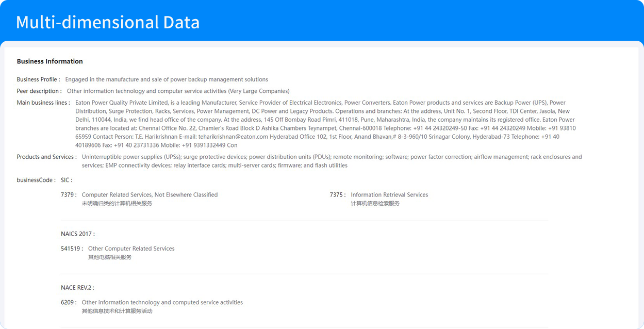Click the NACE REV.2 heading

[77, 288]
